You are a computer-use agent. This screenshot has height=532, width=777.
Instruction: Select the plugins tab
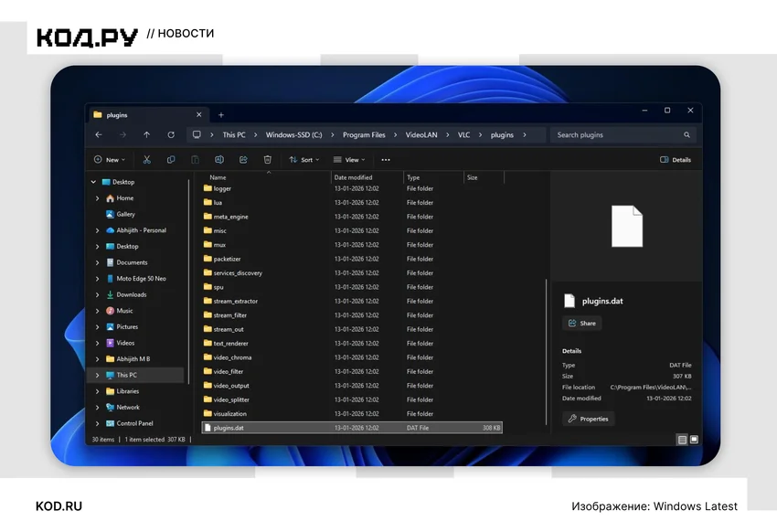[148, 115]
